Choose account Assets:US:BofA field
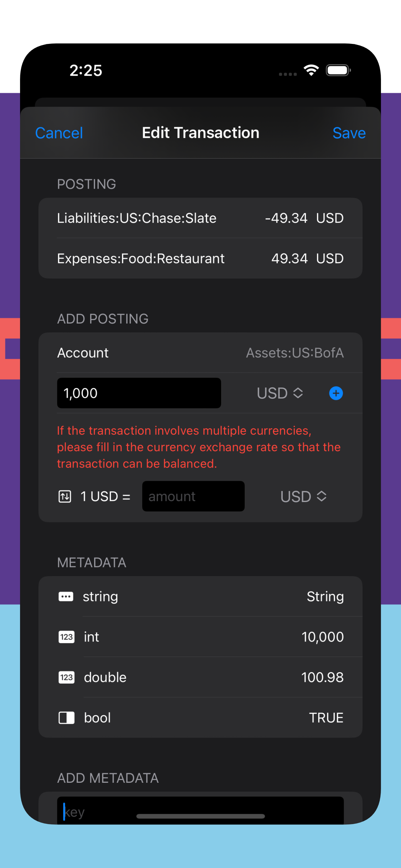The image size is (401, 868). 200,353
